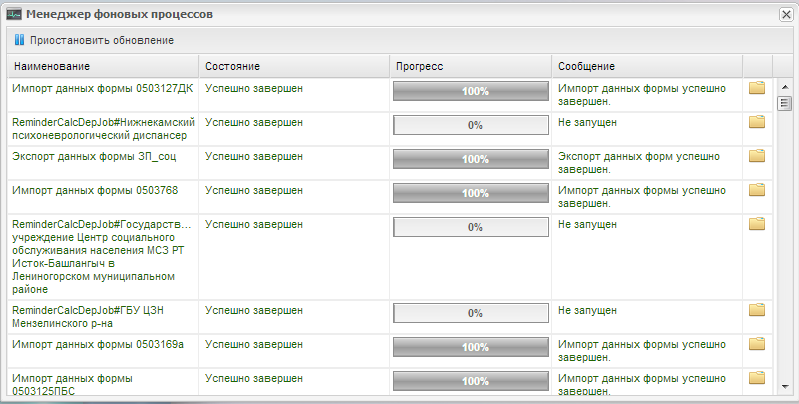Screen dimensions: 799x404
Task: Open folder icon for Исток-Башлангыч ReminderCalcDepJob row
Action: (757, 224)
